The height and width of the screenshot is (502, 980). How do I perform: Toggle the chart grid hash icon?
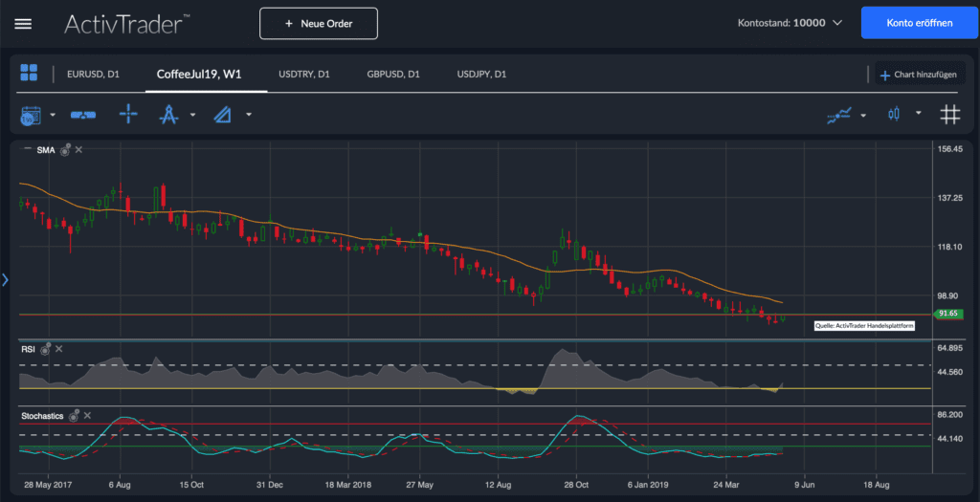tap(950, 114)
